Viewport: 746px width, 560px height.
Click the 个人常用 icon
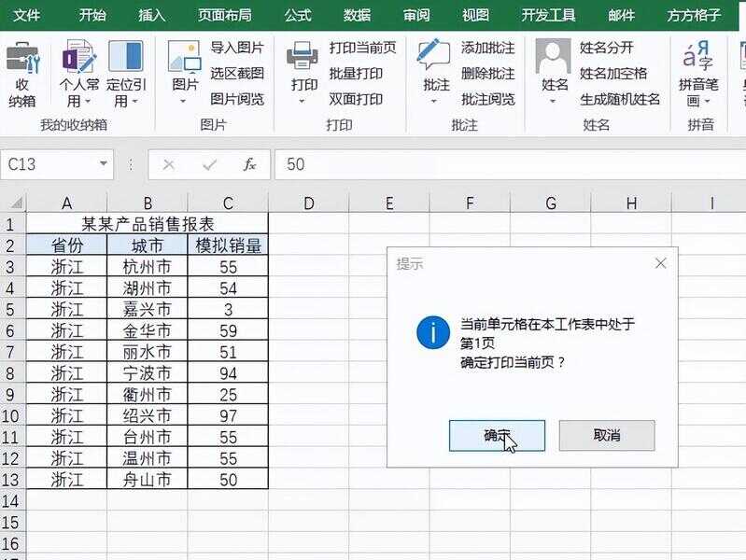click(79, 57)
